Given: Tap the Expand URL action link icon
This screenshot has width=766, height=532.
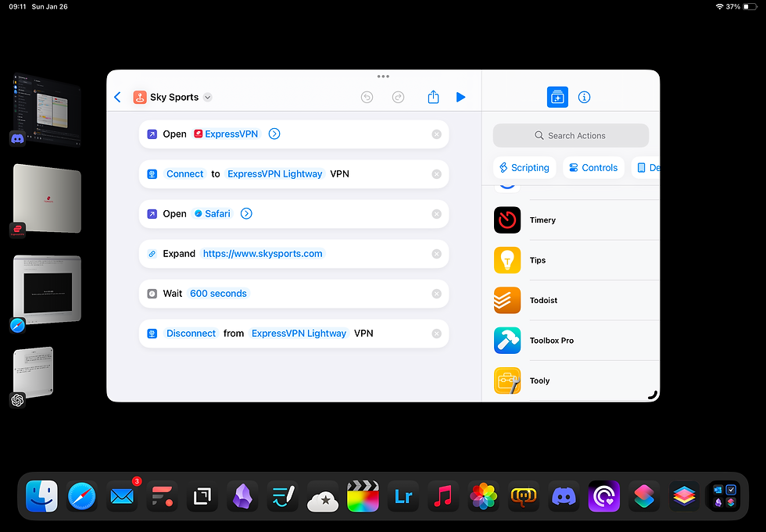Looking at the screenshot, I should click(x=152, y=254).
